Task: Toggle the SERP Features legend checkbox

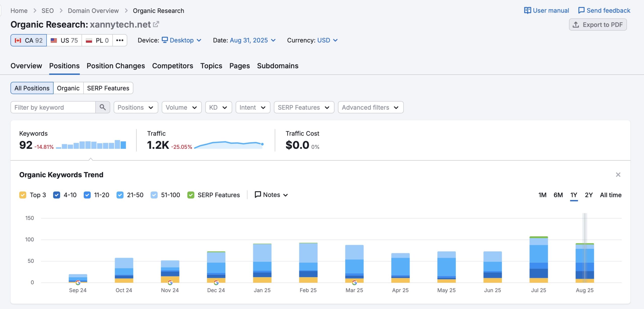Action: click(191, 195)
